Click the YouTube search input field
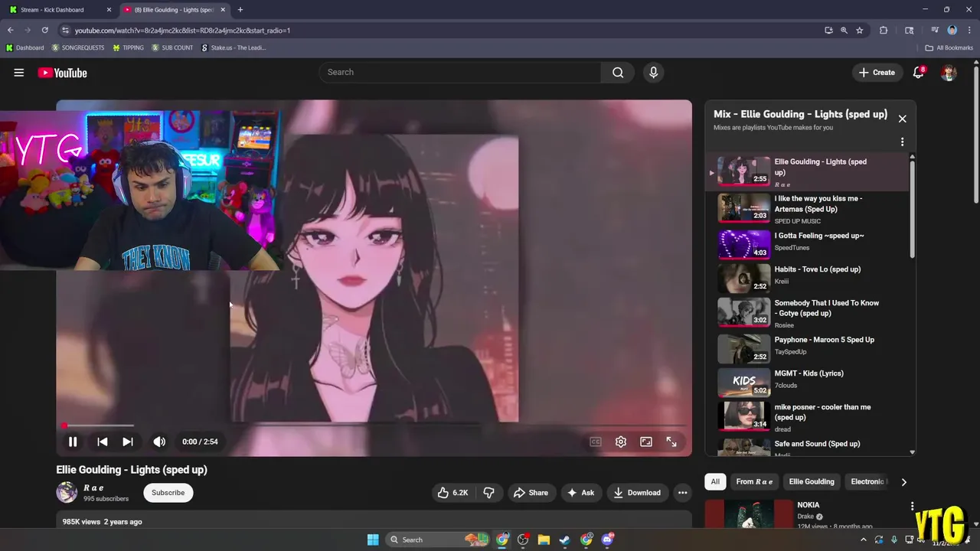Viewport: 980px width, 551px height. click(x=459, y=72)
